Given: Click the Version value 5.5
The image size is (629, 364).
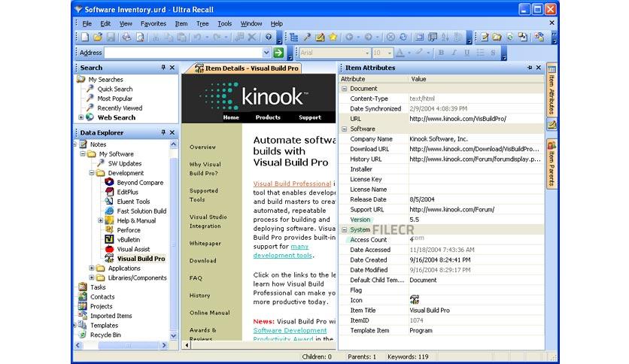Looking at the screenshot, I should 414,220.
